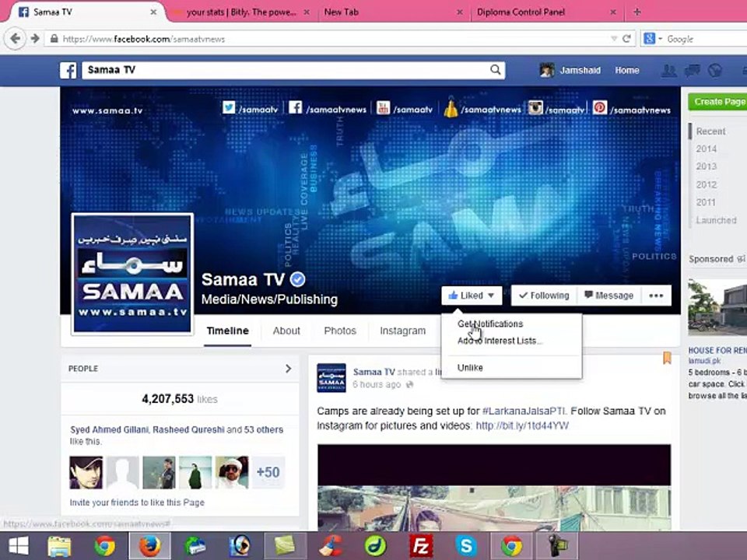The image size is (747, 560).
Task: Open first Chrome icon in taskbar
Action: [x=104, y=546]
